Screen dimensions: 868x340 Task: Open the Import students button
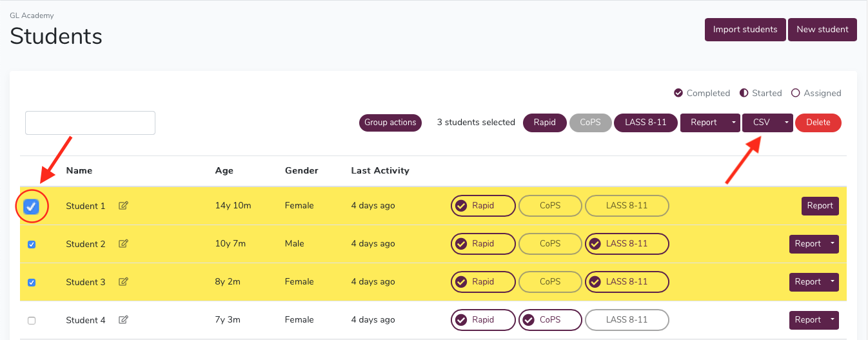click(x=745, y=30)
